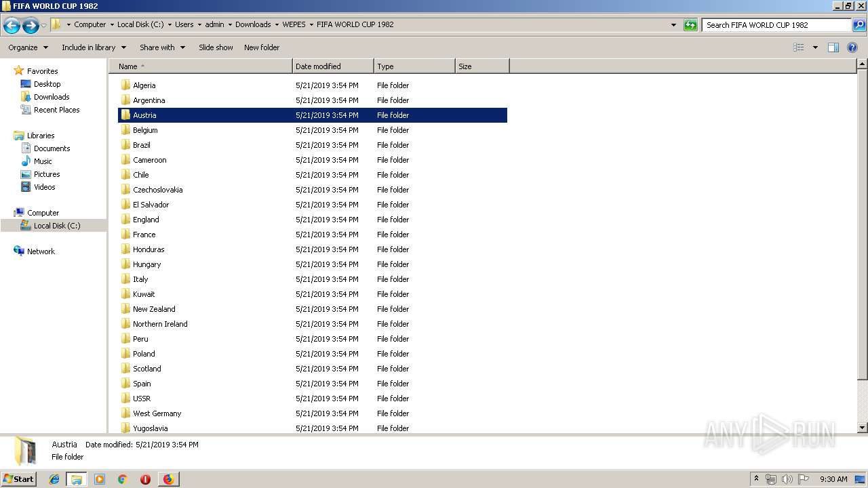The height and width of the screenshot is (488, 868).
Task: Click the New folder button
Action: [x=262, y=47]
